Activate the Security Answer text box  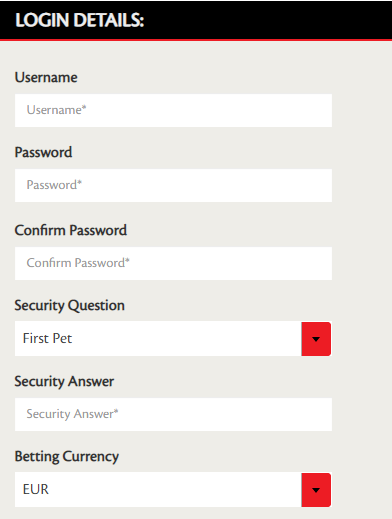(173, 414)
